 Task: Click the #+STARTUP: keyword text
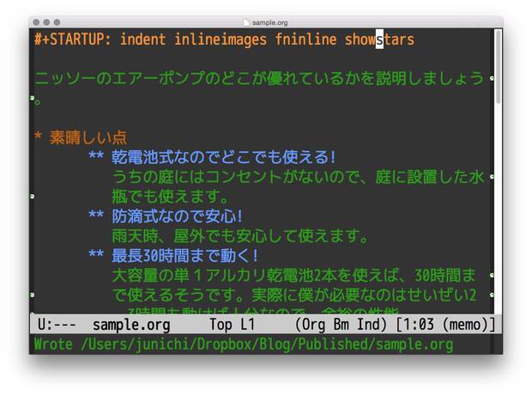(73, 39)
